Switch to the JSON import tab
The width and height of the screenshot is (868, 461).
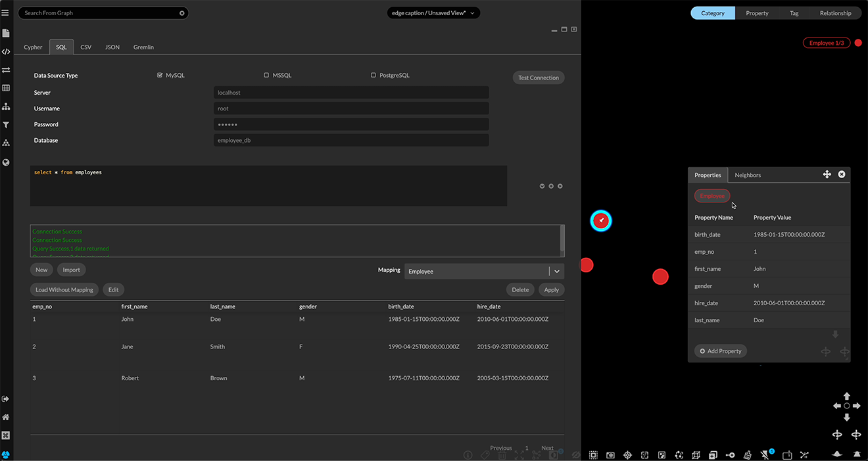click(x=112, y=47)
